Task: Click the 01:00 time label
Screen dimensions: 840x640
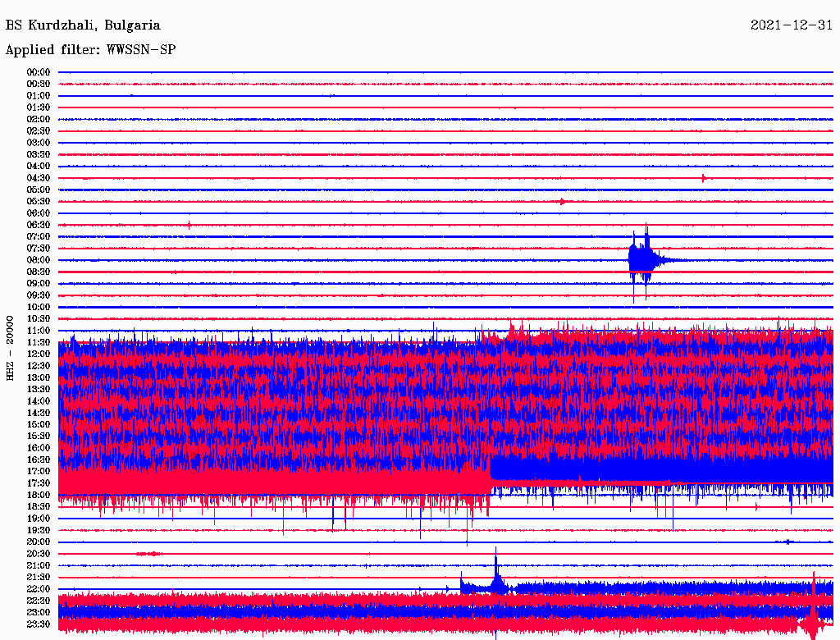Action: click(39, 95)
